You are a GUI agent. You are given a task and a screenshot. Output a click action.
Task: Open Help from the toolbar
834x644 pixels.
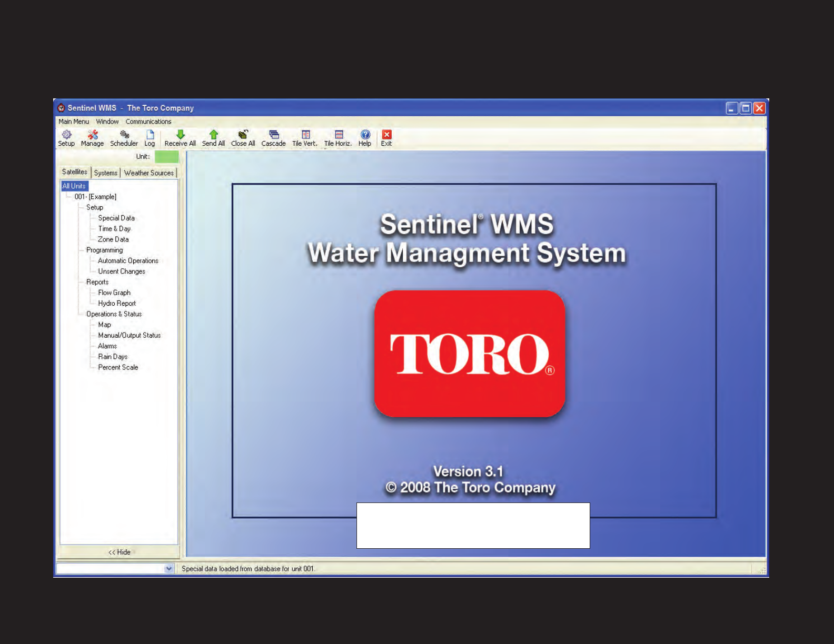365,138
